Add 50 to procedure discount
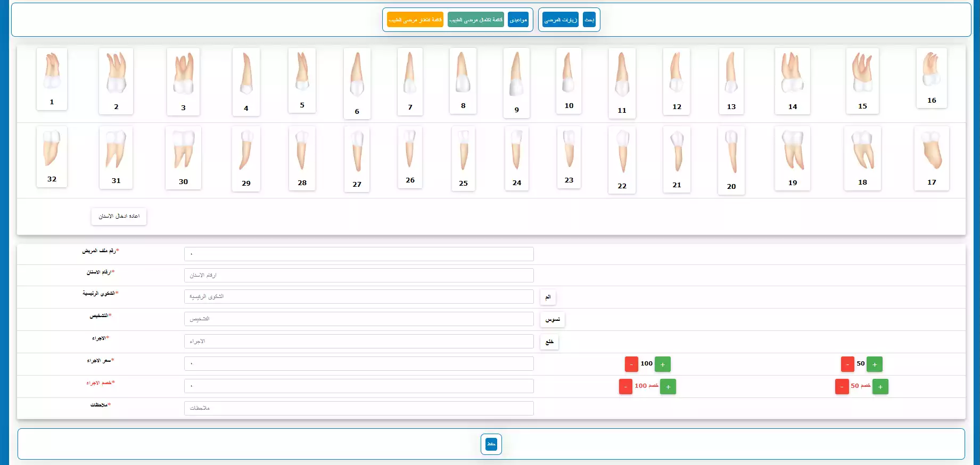This screenshot has width=980, height=465. (x=880, y=387)
